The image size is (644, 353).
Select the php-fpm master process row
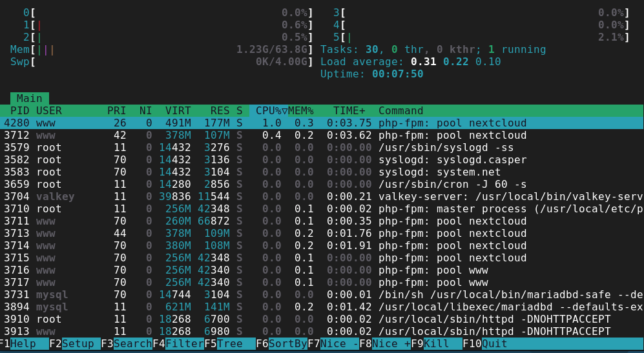pyautogui.click(x=322, y=209)
